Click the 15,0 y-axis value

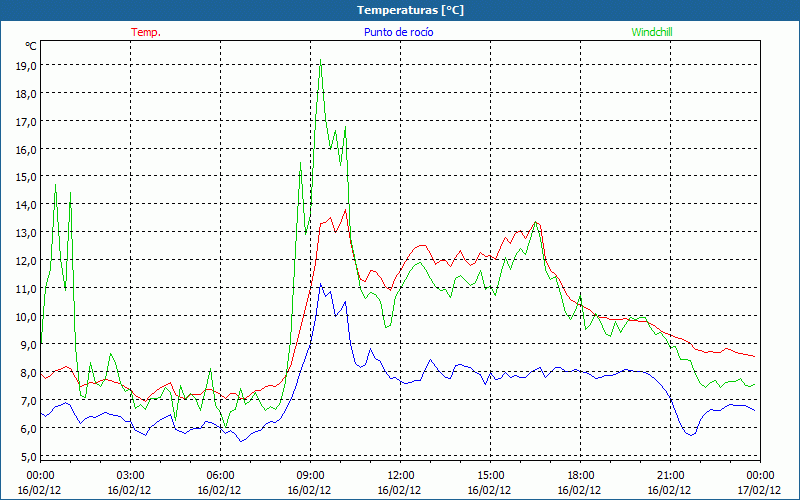27,177
